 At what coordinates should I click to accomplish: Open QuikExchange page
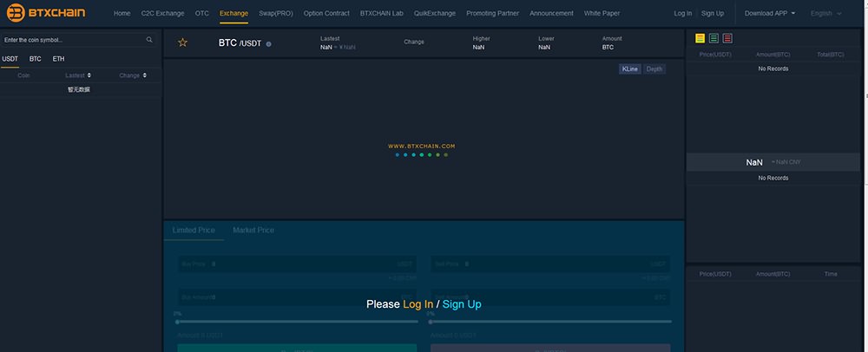click(x=435, y=13)
